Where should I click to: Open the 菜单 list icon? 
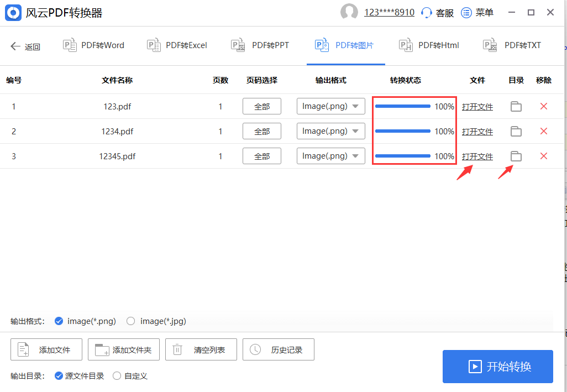point(466,13)
